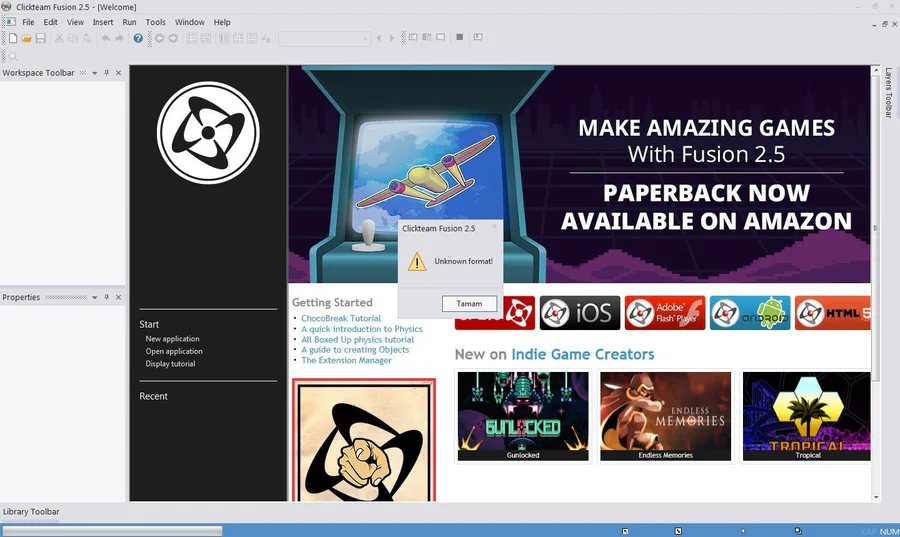This screenshot has width=900, height=537.
Task: Pin the Workspace Toolbar panel
Action: tap(106, 73)
